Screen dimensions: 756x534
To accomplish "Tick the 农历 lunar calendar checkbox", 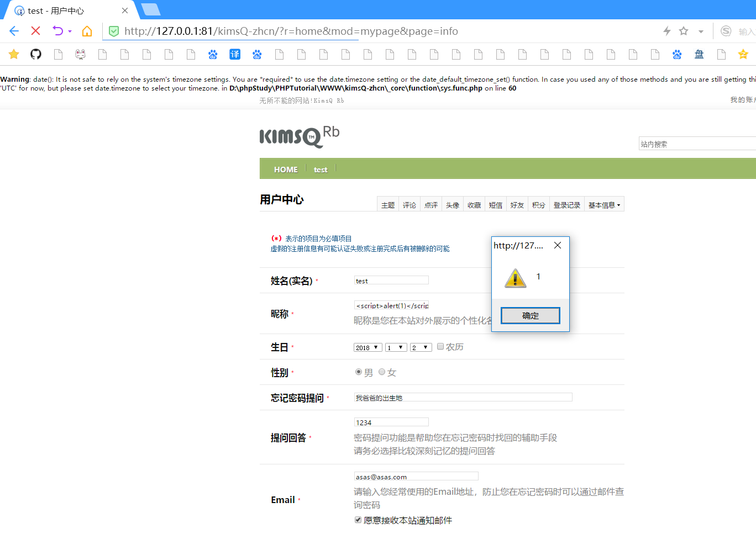I will click(440, 347).
